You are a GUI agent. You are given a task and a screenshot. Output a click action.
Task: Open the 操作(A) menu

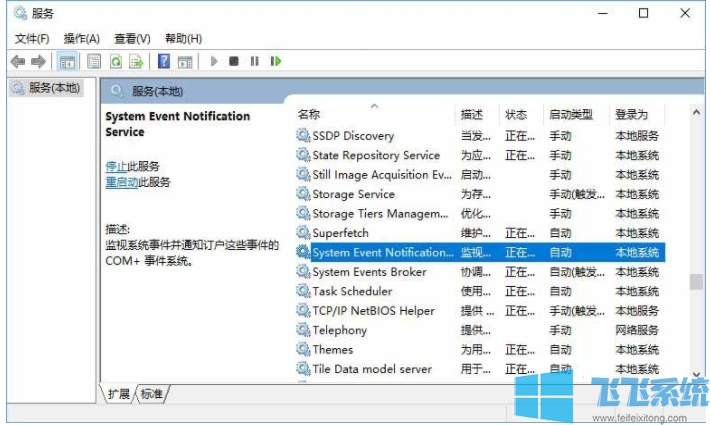82,38
